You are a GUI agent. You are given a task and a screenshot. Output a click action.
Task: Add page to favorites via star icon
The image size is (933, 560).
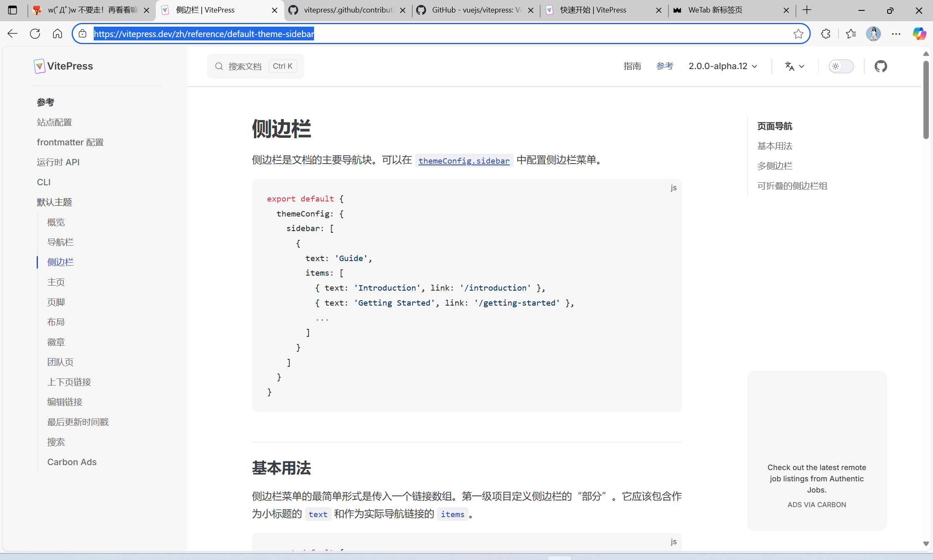[x=798, y=34]
